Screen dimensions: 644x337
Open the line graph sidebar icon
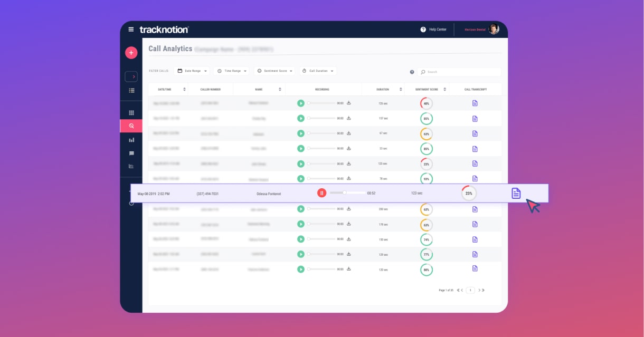click(131, 166)
